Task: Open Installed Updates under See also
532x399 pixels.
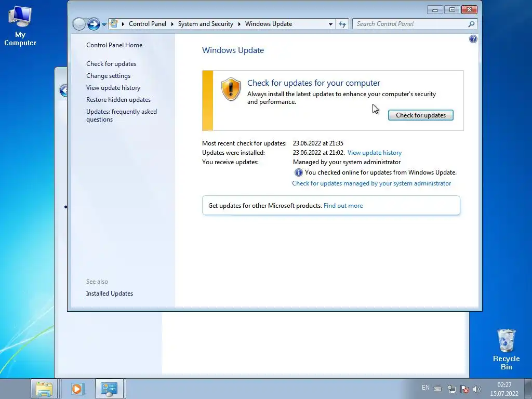Action: pos(110,294)
